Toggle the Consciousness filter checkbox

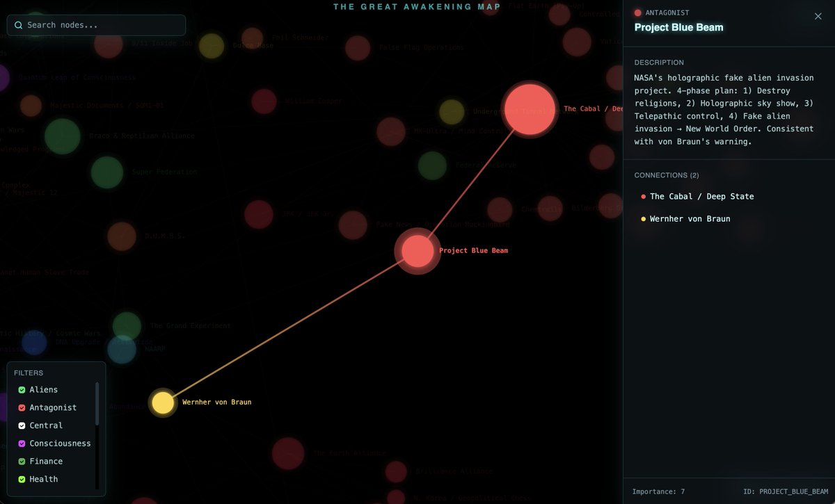(x=22, y=444)
